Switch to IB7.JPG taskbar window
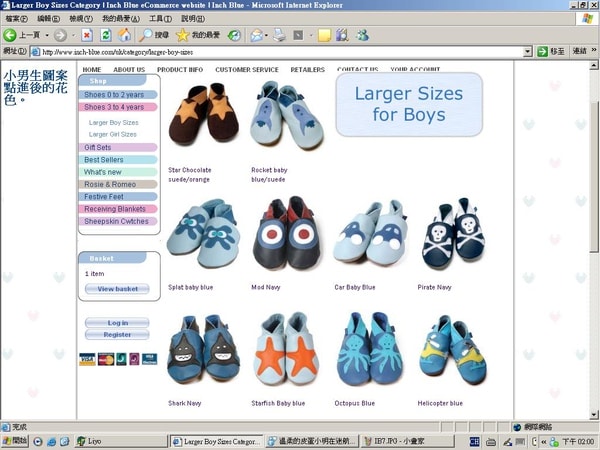Viewport: 600px width, 450px height. point(407,441)
